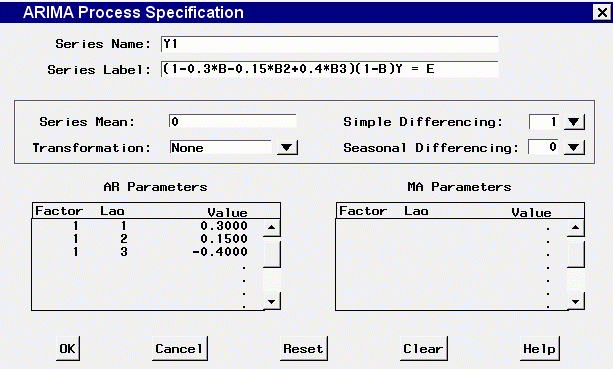Select AR value 0.1500
The height and width of the screenshot is (369, 613).
pos(224,238)
